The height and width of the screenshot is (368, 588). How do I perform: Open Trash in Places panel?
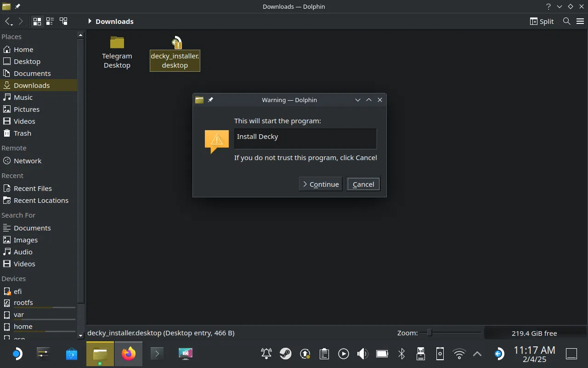pos(39,133)
